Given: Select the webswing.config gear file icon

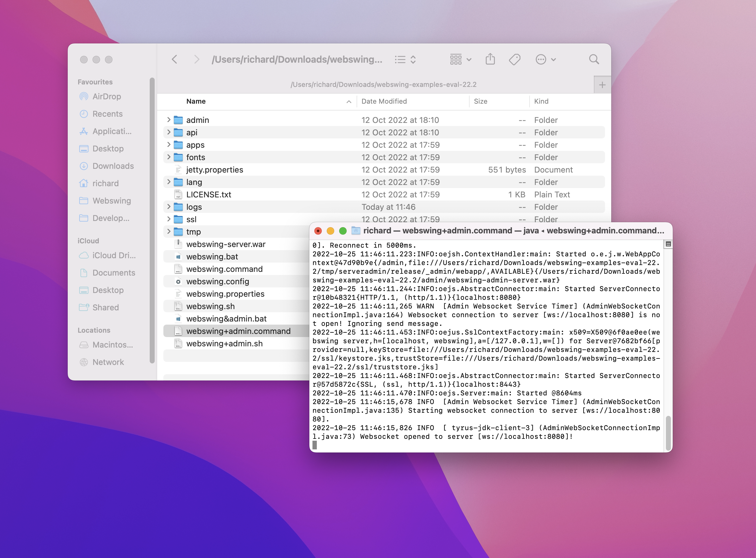Looking at the screenshot, I should [x=178, y=281].
